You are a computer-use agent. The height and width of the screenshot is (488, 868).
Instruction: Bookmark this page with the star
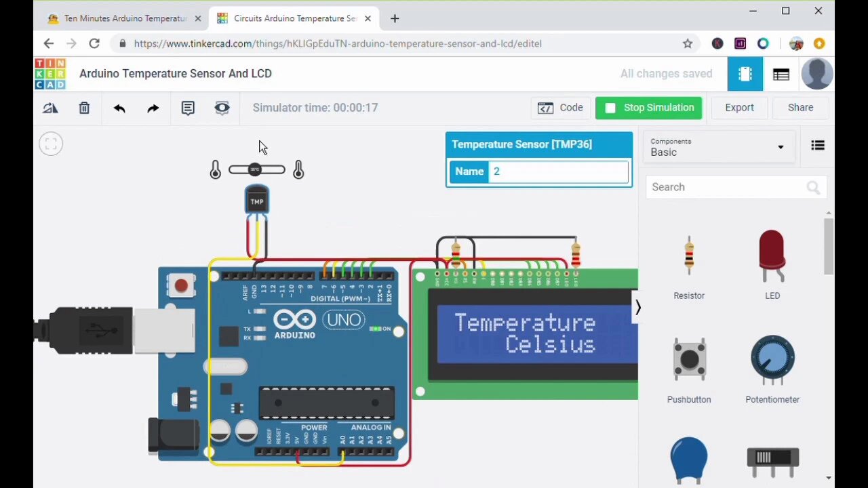[688, 43]
